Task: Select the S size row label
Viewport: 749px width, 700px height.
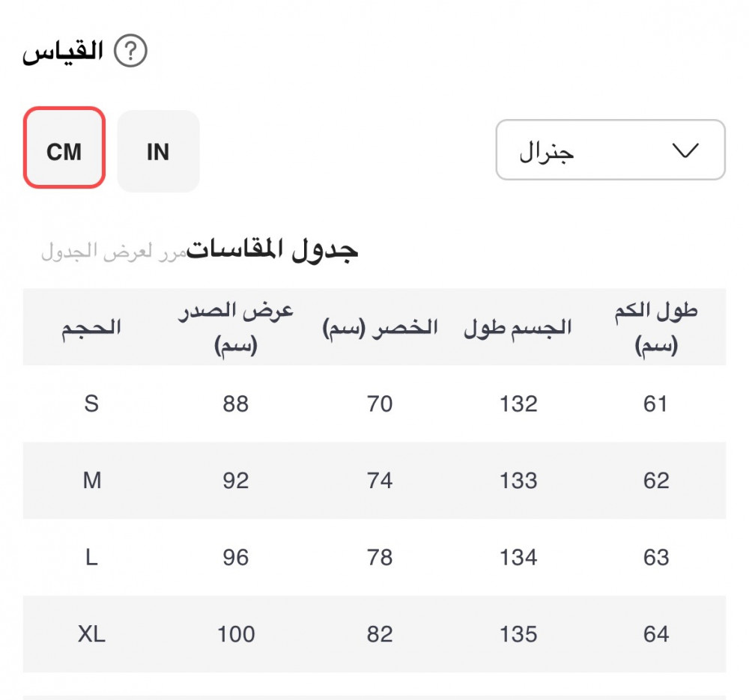Action: click(91, 404)
